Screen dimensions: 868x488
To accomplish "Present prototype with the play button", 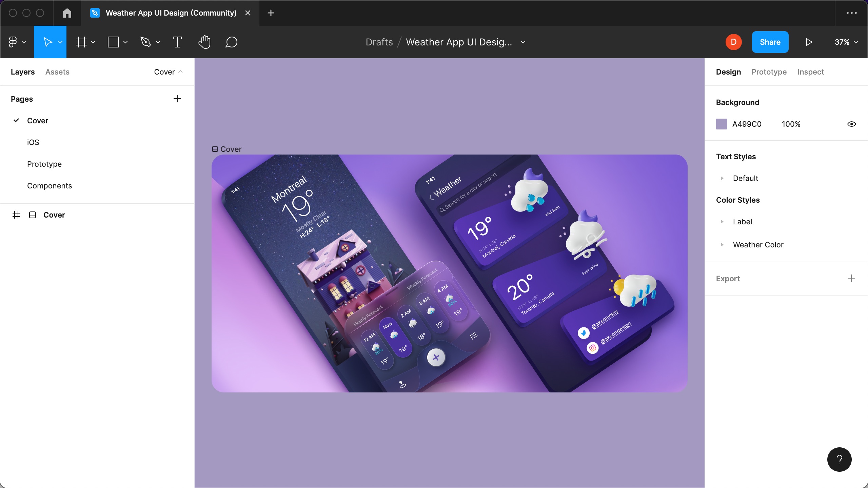I will coord(809,42).
